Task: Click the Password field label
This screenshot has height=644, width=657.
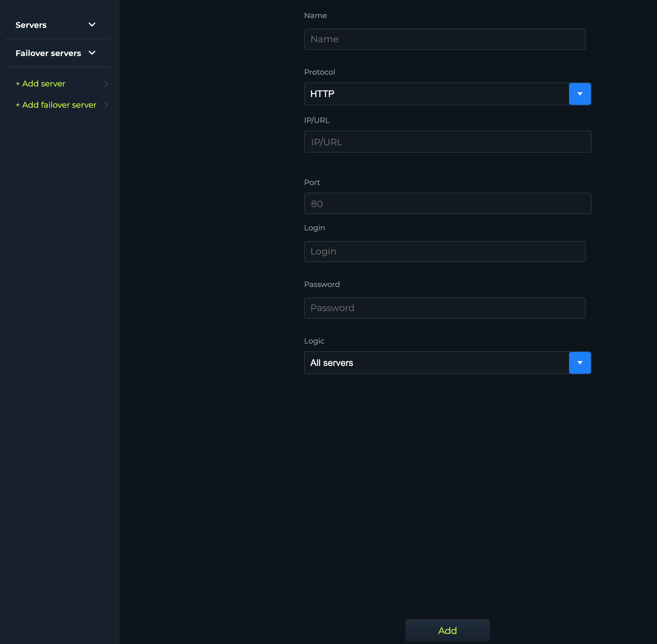Action: pos(322,284)
